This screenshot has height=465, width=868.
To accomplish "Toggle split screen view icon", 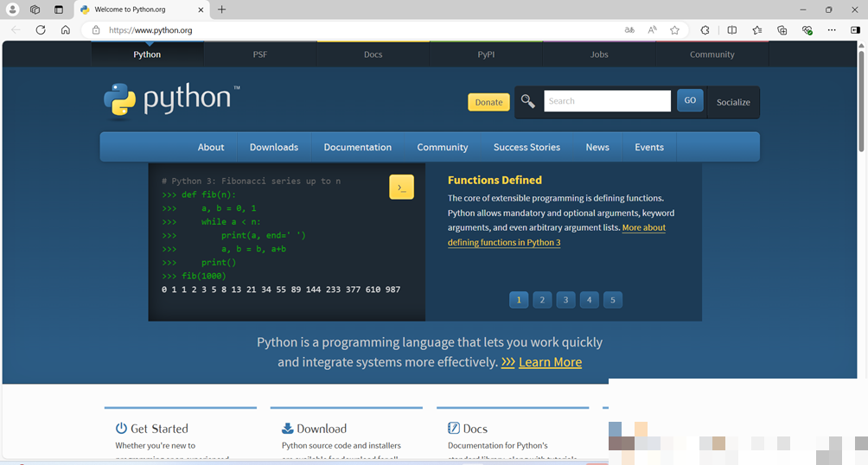I will pos(731,30).
